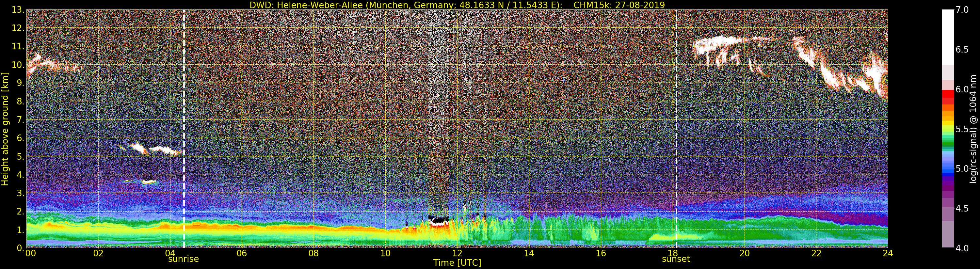This screenshot has height=269, width=980.
Task: Click the 'sunset' label
Action: point(676,259)
